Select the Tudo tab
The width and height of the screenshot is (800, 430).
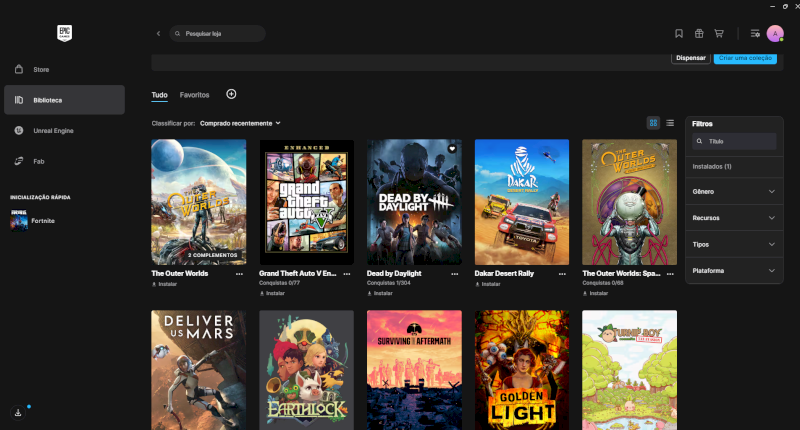coord(159,95)
